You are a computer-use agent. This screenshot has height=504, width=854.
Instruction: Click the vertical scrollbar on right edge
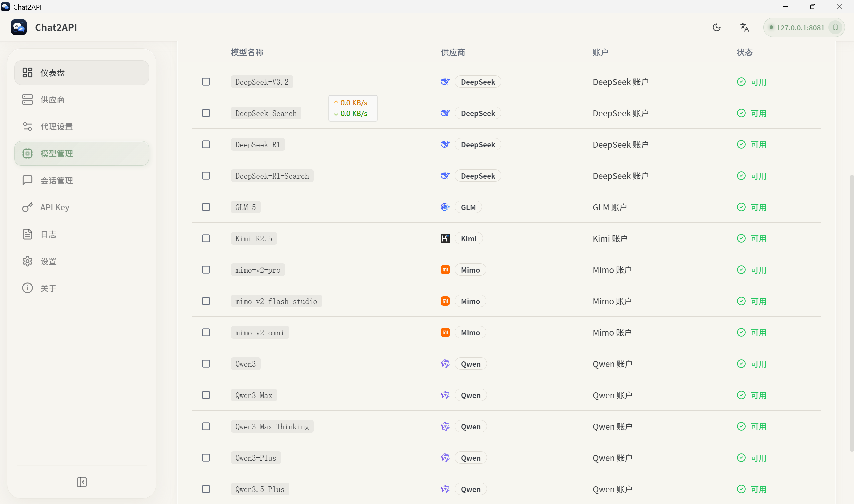point(851,312)
